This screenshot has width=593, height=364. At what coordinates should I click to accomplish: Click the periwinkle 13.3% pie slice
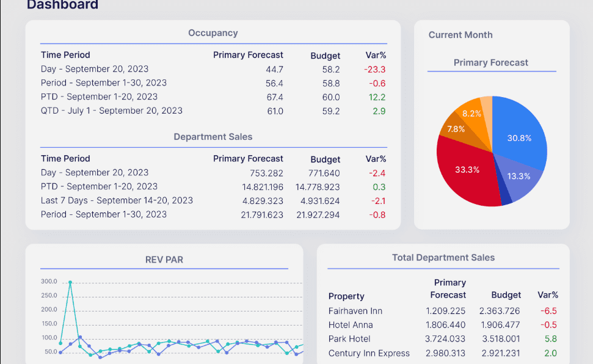pos(518,177)
